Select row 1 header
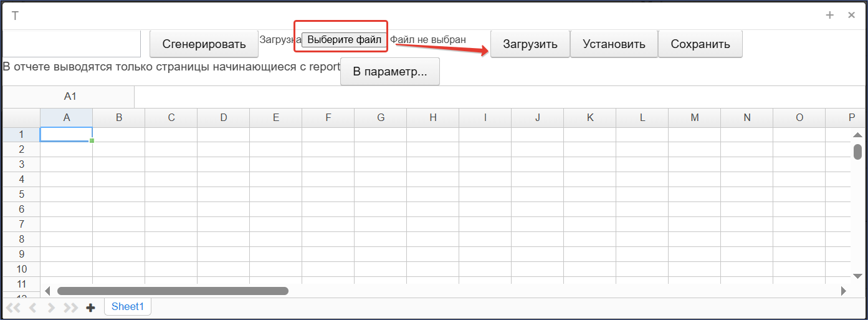 pos(21,134)
